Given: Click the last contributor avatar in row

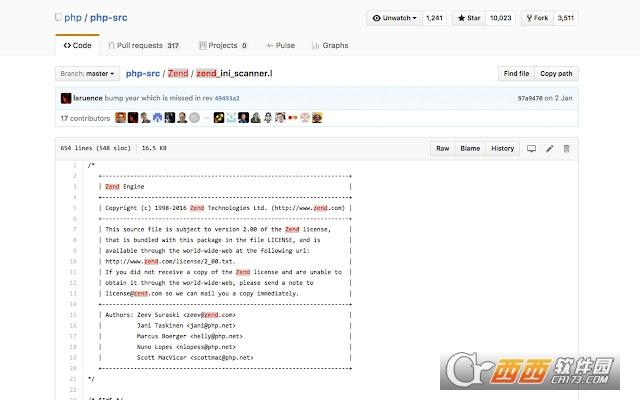Looking at the screenshot, I should coord(317,118).
